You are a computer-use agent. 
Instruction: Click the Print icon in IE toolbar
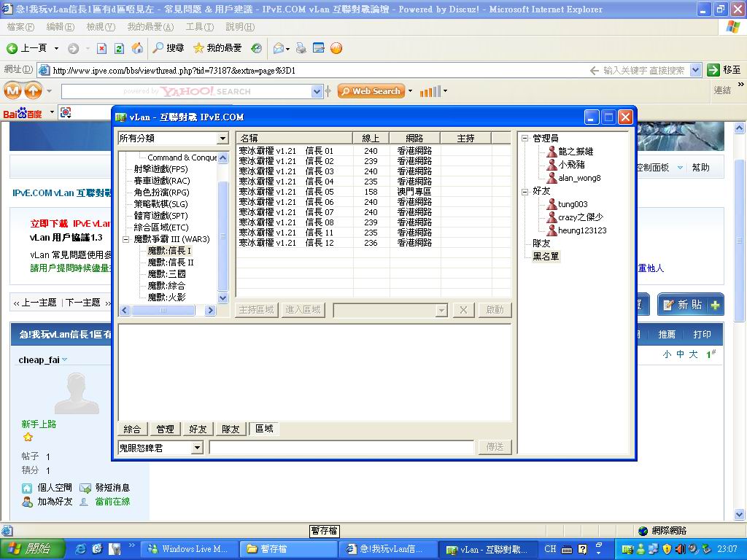300,49
